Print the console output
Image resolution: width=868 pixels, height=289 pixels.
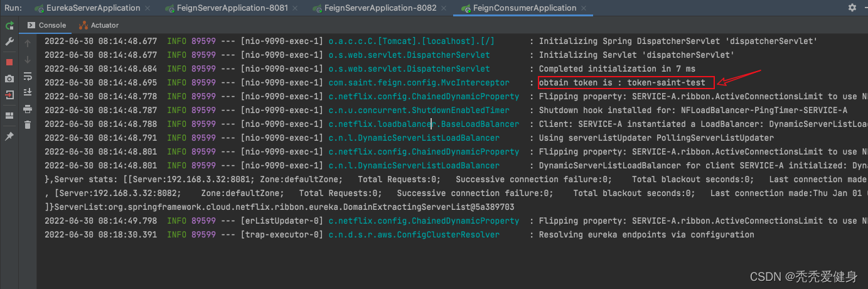28,109
